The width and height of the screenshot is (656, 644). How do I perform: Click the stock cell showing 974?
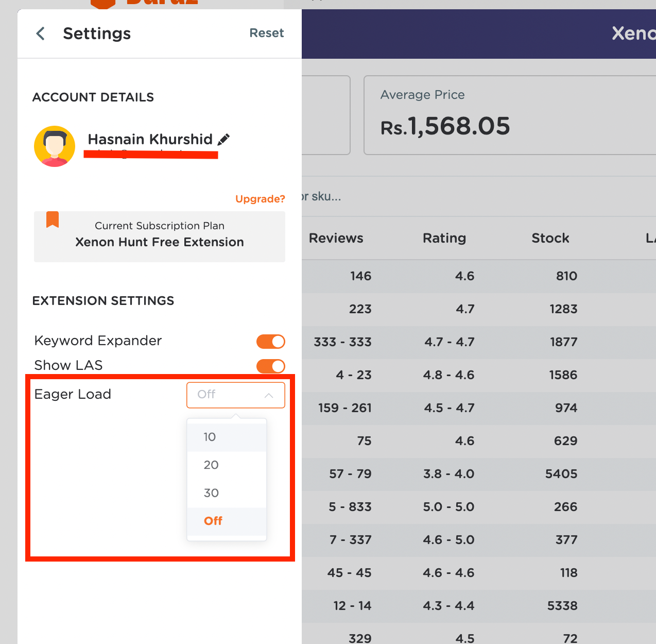point(566,408)
